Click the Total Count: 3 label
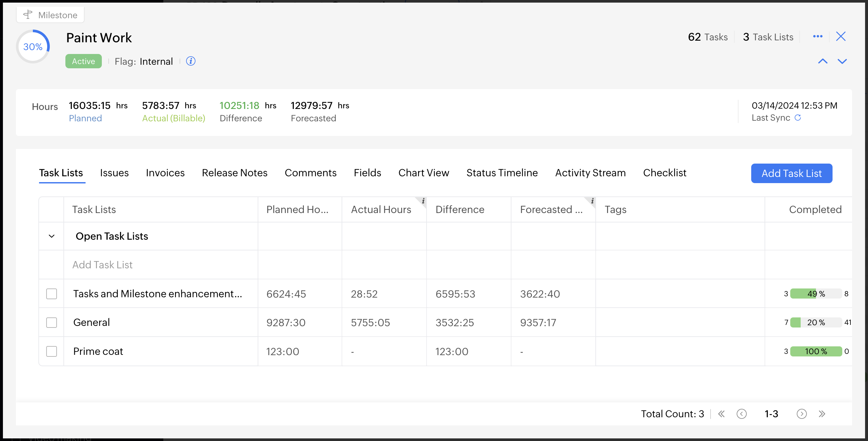 pos(672,414)
